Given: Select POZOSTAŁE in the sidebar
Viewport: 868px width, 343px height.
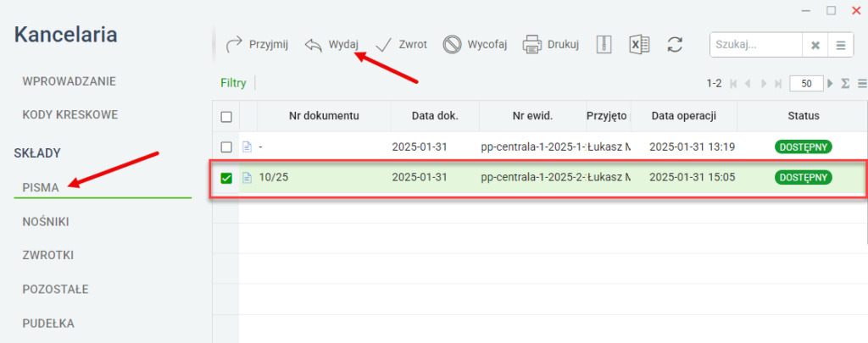Looking at the screenshot, I should [55, 290].
